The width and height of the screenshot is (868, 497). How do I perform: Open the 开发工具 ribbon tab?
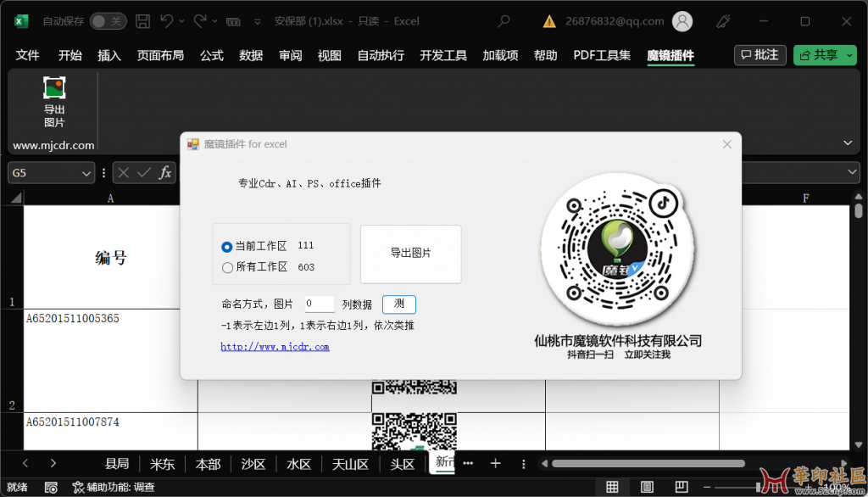click(x=442, y=55)
